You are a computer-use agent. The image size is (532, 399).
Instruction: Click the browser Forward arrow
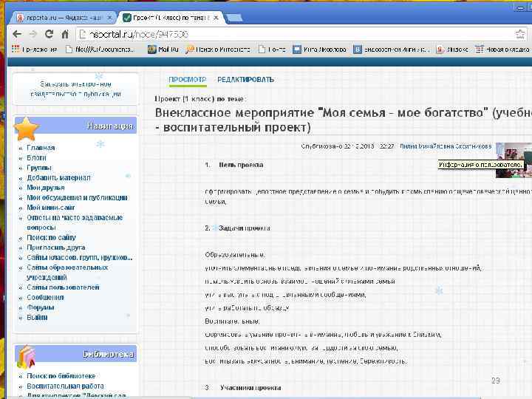33,34
